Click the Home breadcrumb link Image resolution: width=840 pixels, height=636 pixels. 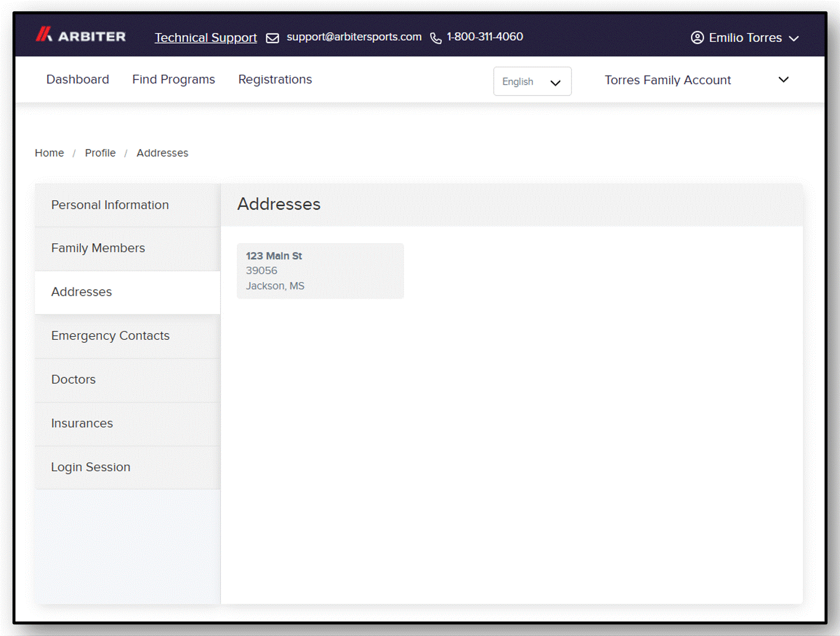click(x=49, y=153)
